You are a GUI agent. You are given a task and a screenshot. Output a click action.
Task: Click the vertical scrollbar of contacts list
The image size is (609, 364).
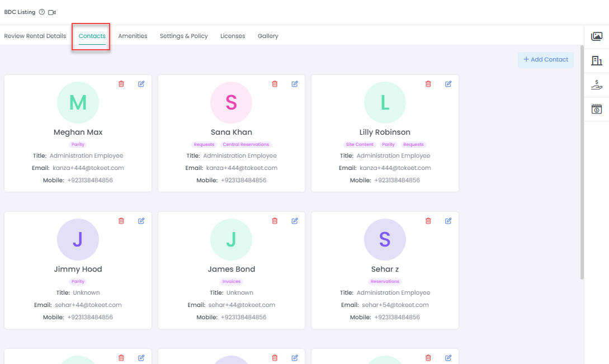click(x=582, y=162)
